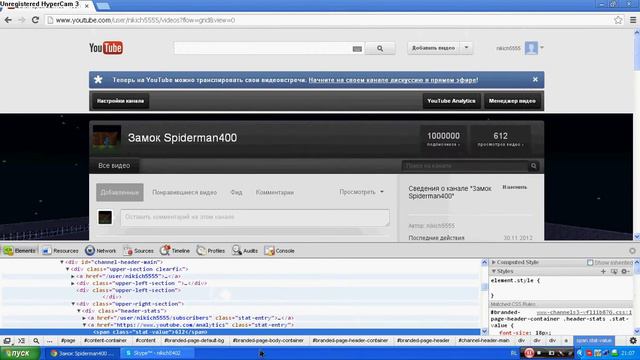Viewport: 640px width, 360px height.
Task: Click the YouTube logo
Action: pos(106,48)
